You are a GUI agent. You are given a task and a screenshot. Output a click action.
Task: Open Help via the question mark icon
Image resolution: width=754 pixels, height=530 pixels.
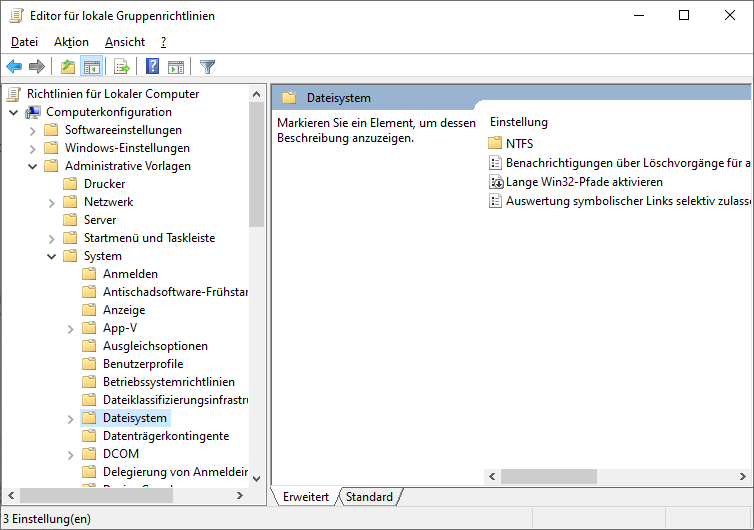pos(152,67)
